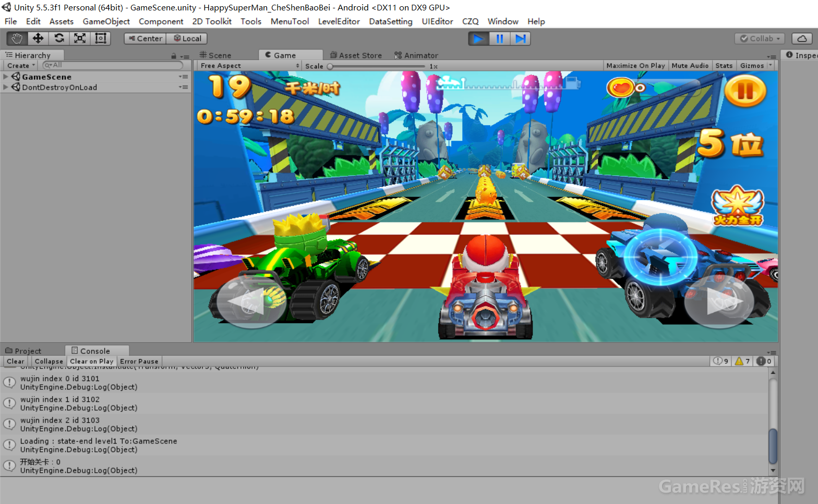The height and width of the screenshot is (504, 818).
Task: Toggle Local handle rotation mode
Action: tap(187, 39)
